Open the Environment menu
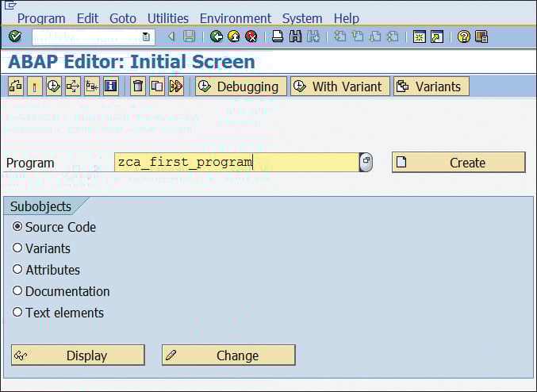The image size is (537, 392). pyautogui.click(x=236, y=18)
